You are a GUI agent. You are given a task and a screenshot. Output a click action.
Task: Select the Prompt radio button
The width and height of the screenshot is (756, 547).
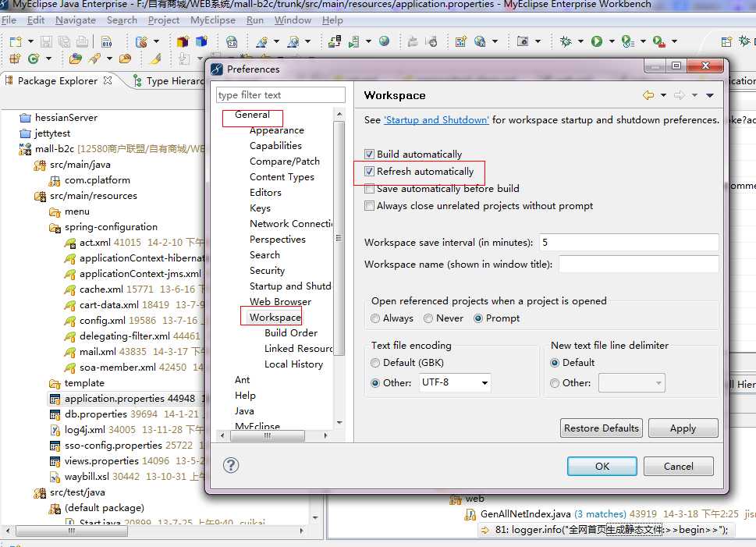tap(478, 318)
